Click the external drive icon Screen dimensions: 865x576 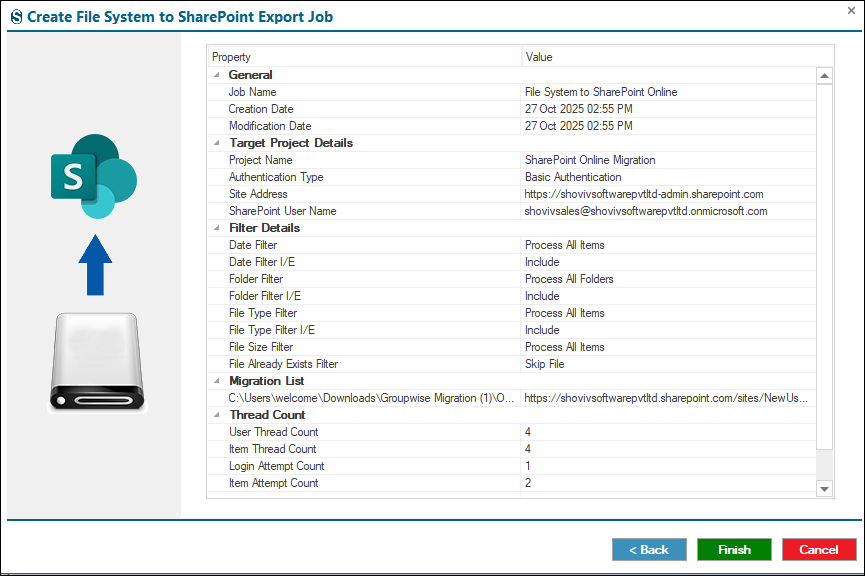pos(97,362)
